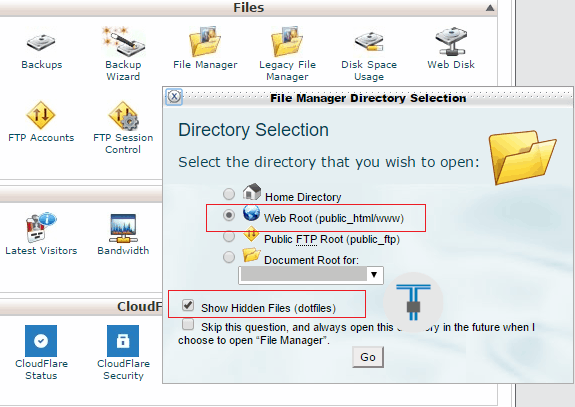Click the CloudFlare Security text link

pos(123,370)
